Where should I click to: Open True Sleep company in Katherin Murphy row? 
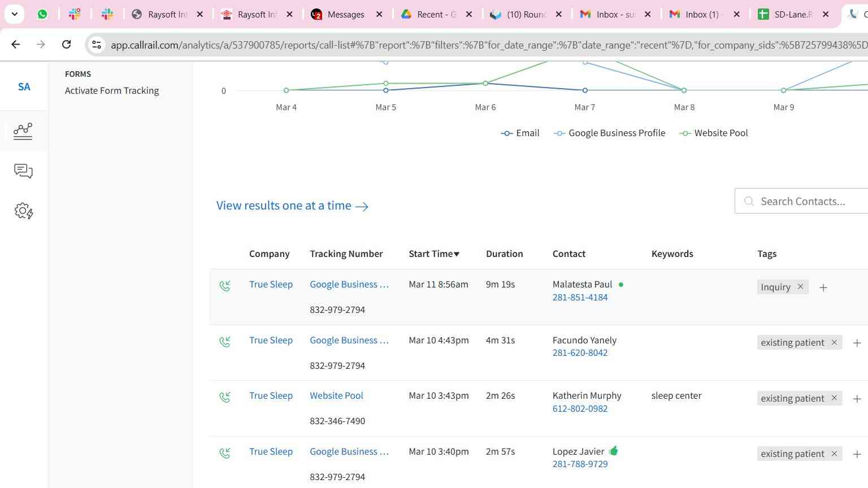[x=271, y=395]
